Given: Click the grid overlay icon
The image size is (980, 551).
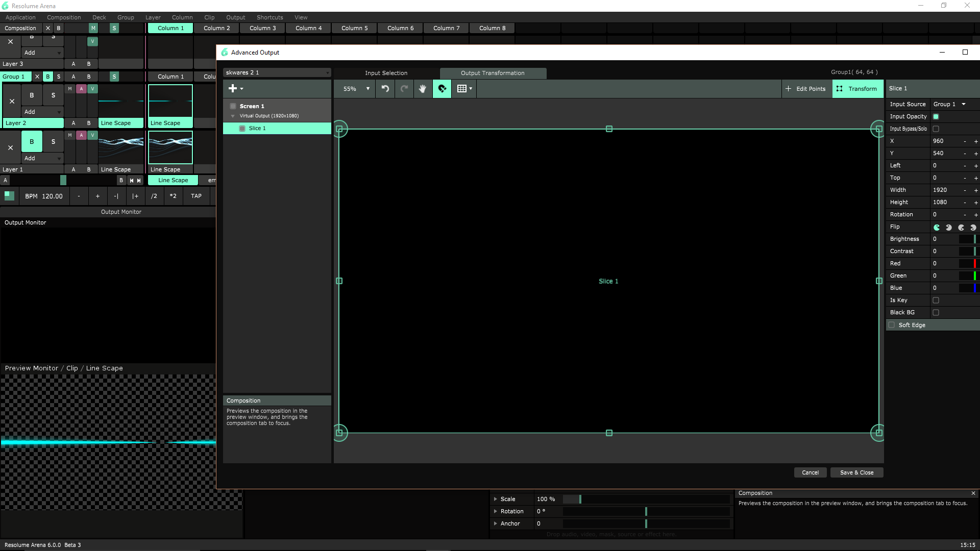Looking at the screenshot, I should click(462, 89).
